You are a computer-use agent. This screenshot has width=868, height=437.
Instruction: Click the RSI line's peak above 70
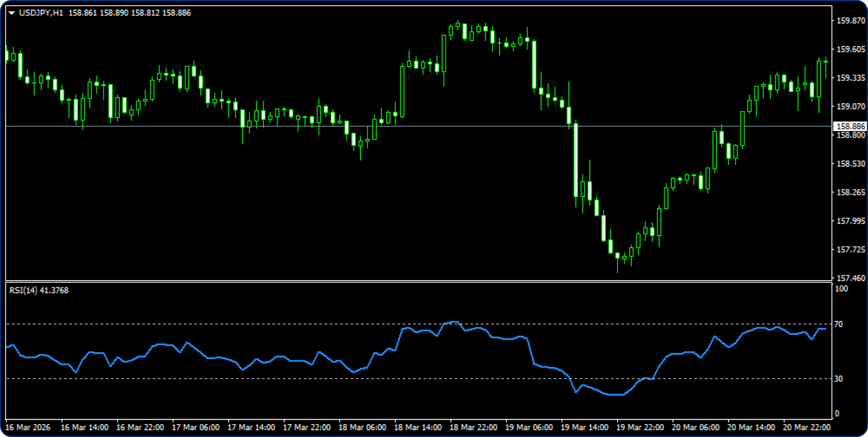point(454,322)
